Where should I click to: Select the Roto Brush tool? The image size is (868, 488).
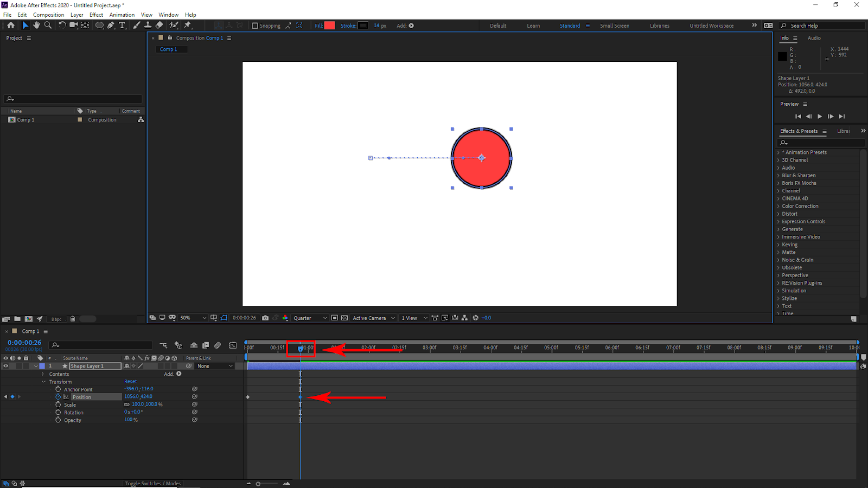(x=174, y=25)
